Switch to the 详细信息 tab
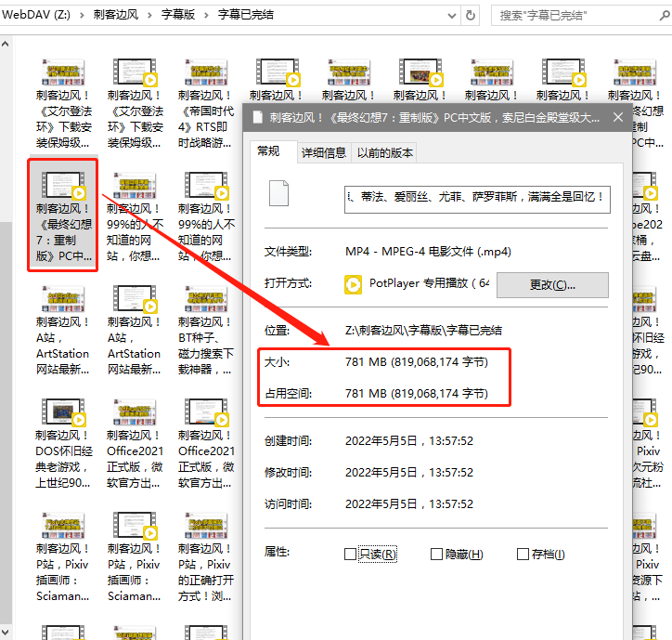Image resolution: width=672 pixels, height=640 pixels. [324, 152]
